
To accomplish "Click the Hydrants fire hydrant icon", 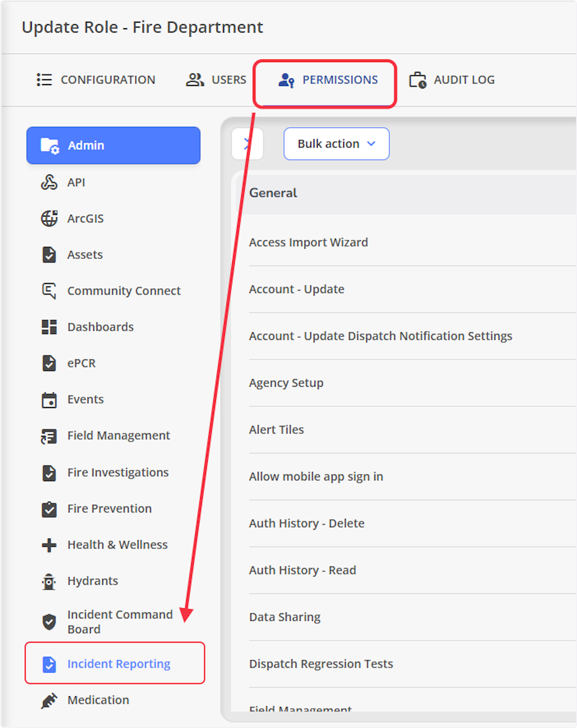I will 49,581.
